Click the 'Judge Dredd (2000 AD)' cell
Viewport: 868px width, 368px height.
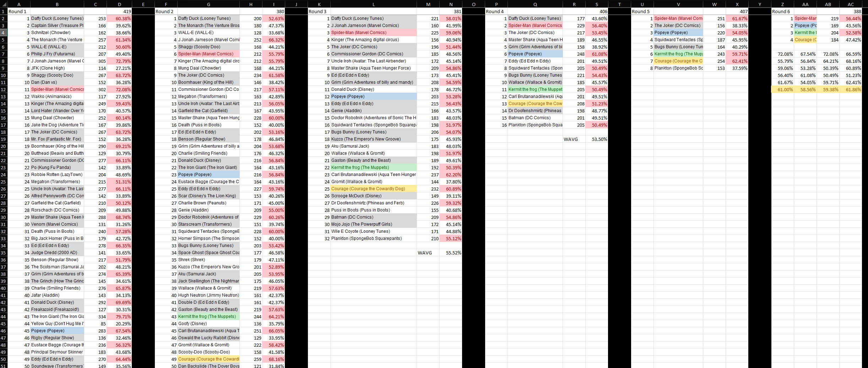click(x=57, y=253)
